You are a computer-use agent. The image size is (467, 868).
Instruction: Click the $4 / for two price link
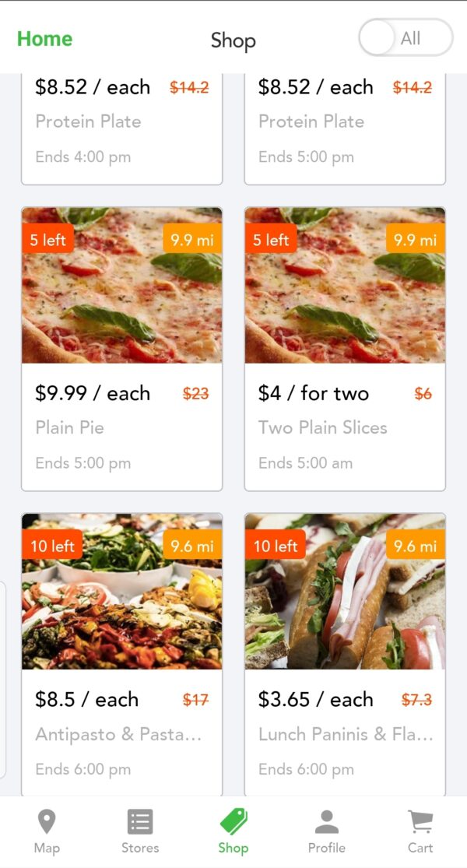pos(313,393)
